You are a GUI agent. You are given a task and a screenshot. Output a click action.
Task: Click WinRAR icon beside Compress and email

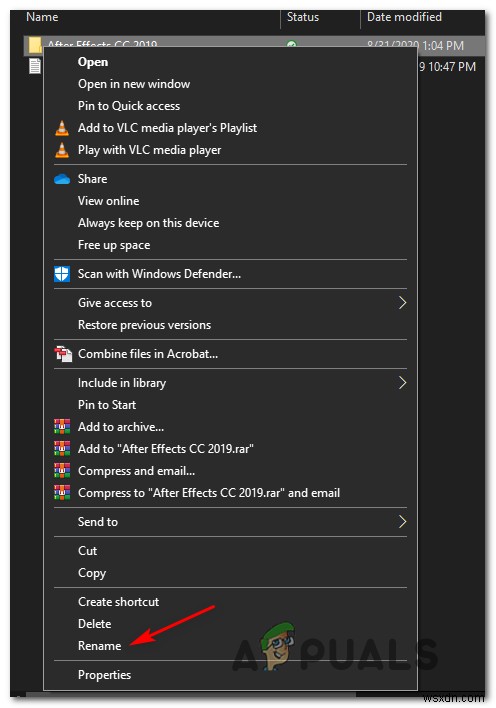point(62,471)
